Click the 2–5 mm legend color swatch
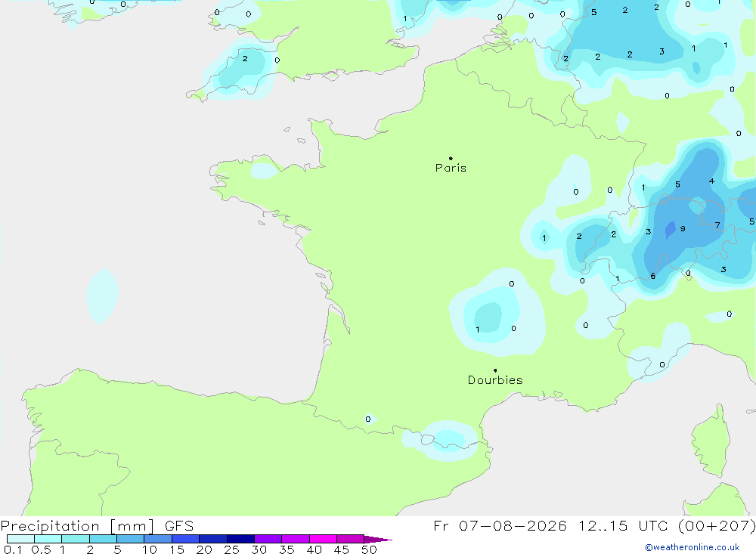 point(103,539)
